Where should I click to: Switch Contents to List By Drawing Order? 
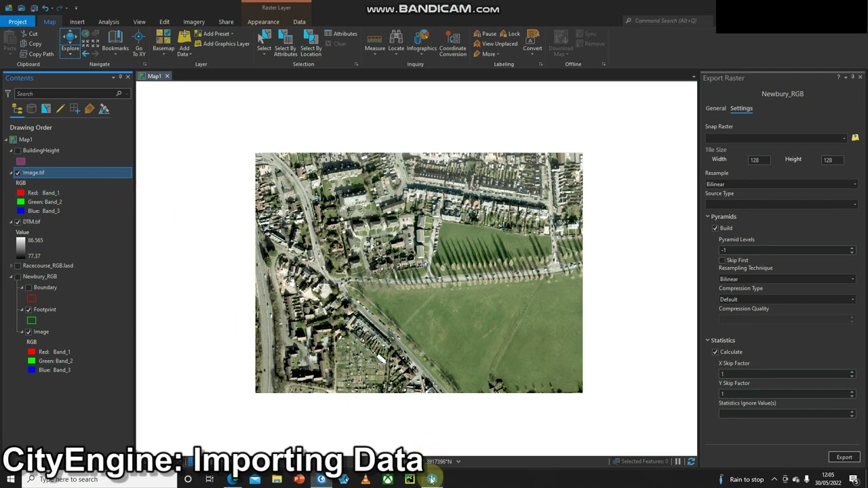point(18,108)
